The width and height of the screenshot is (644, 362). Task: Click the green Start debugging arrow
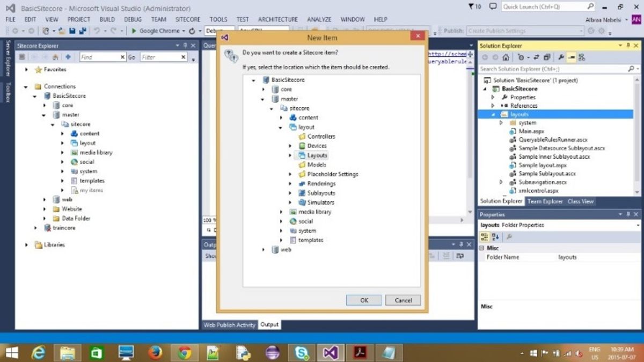click(x=134, y=31)
